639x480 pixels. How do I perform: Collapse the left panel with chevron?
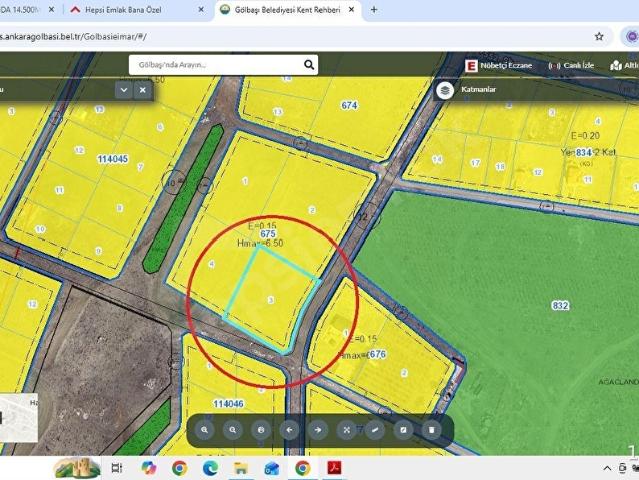[124, 90]
